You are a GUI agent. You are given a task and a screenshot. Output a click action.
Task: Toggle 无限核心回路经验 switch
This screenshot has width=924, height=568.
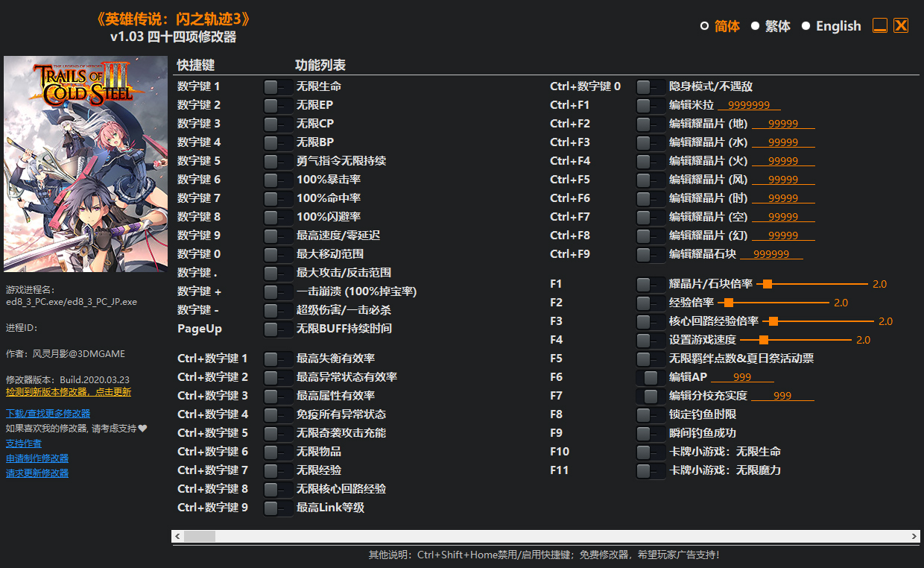[x=278, y=489]
